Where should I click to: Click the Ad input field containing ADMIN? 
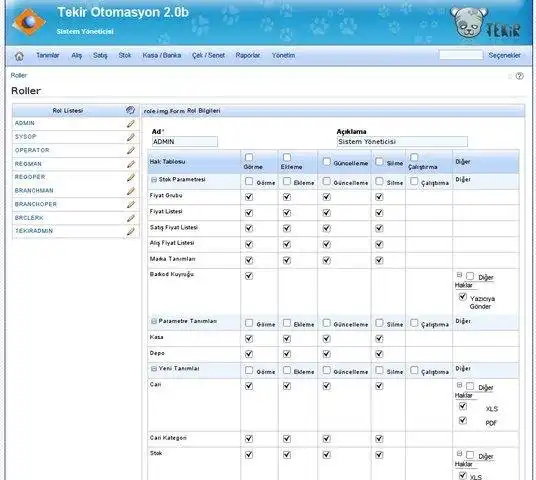(x=185, y=142)
